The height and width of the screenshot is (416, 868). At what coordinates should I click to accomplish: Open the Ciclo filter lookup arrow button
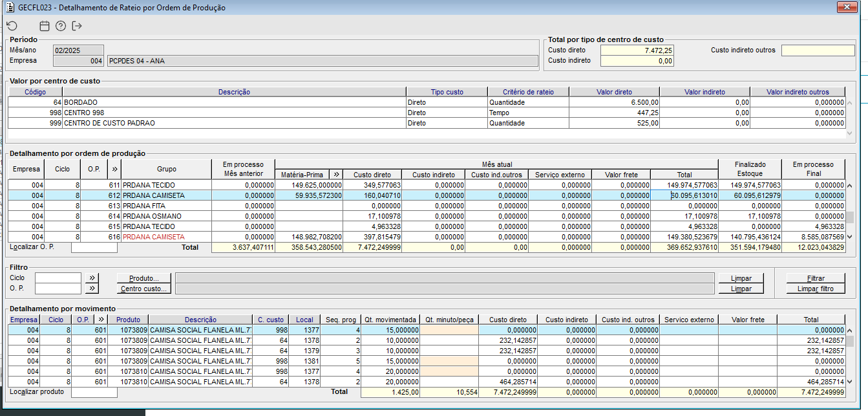92,278
